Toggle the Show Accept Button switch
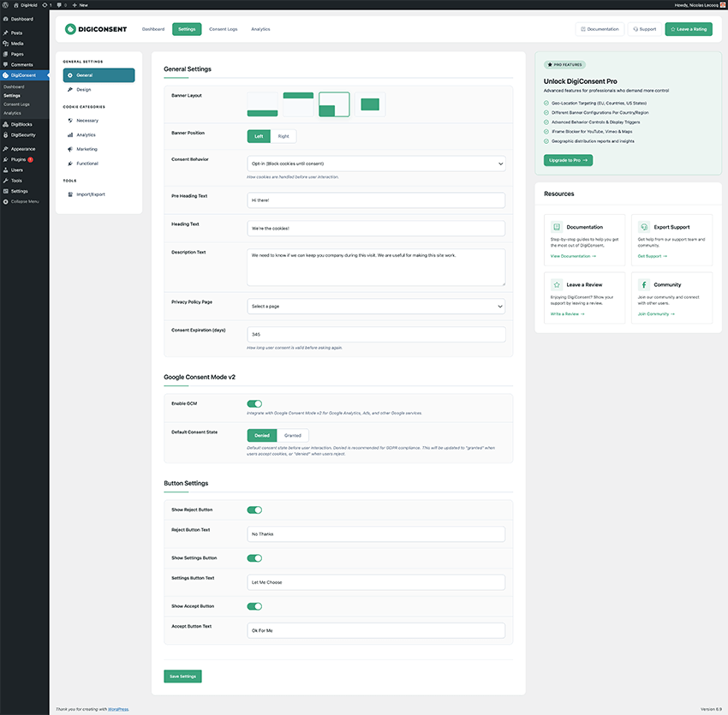The height and width of the screenshot is (715, 728). click(x=254, y=606)
